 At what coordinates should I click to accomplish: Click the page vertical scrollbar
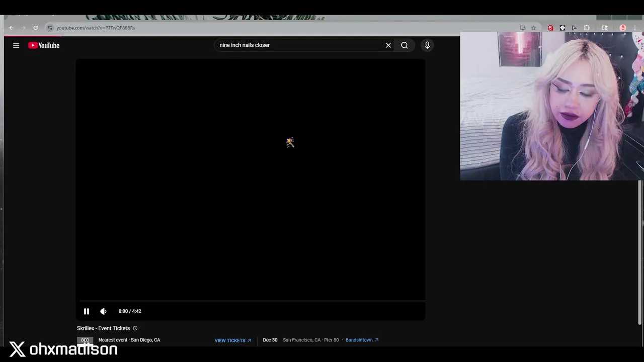(640, 251)
